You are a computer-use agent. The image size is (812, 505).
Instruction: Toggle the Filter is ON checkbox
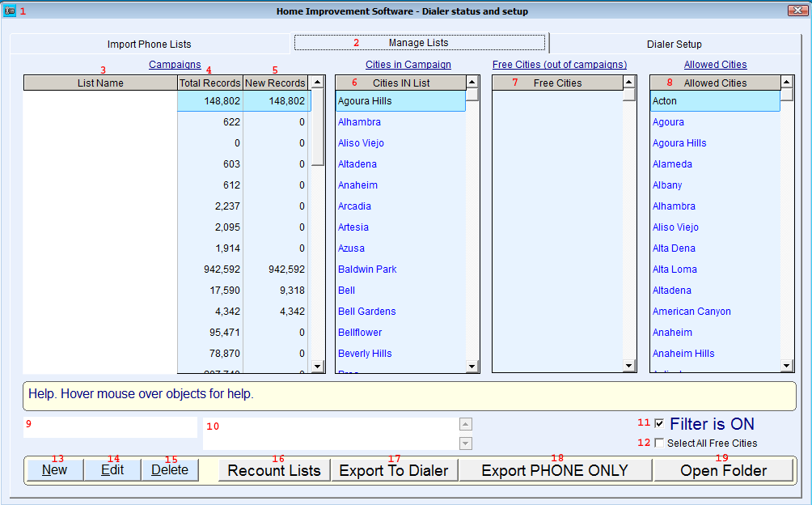(659, 424)
